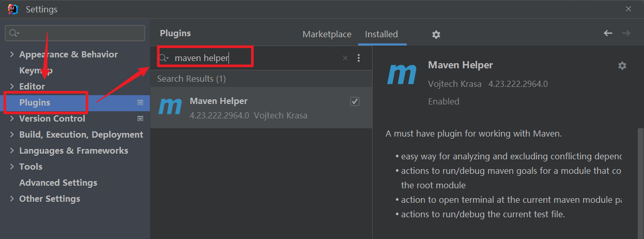644x239 pixels.
Task: Open Maven Helper detail gear options
Action: (x=622, y=66)
